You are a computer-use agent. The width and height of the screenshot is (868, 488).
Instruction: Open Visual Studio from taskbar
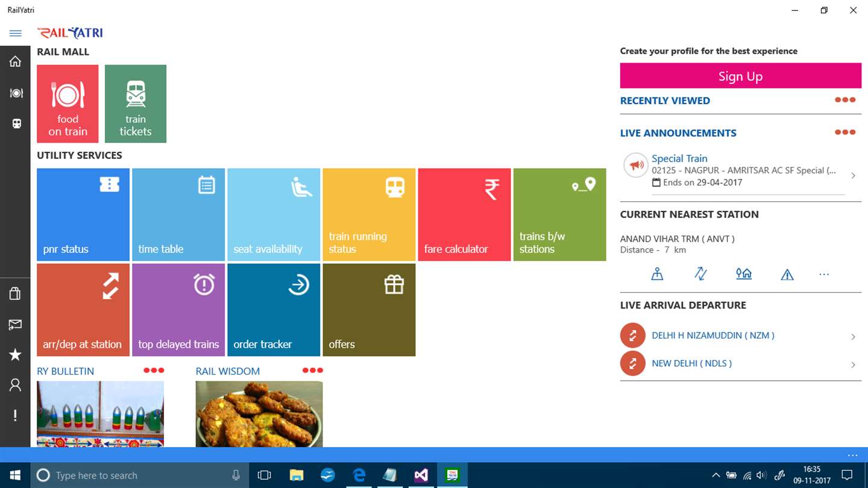421,475
